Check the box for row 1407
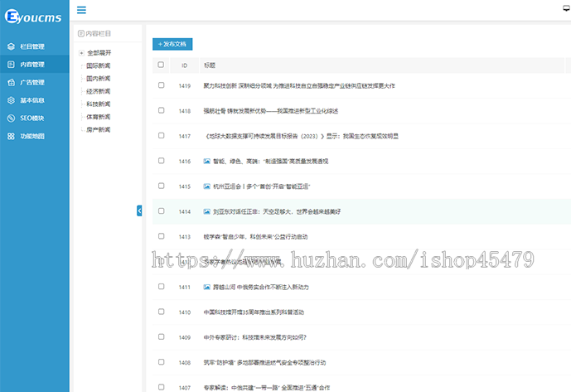Viewport: 571px width, 392px height. coord(161,387)
